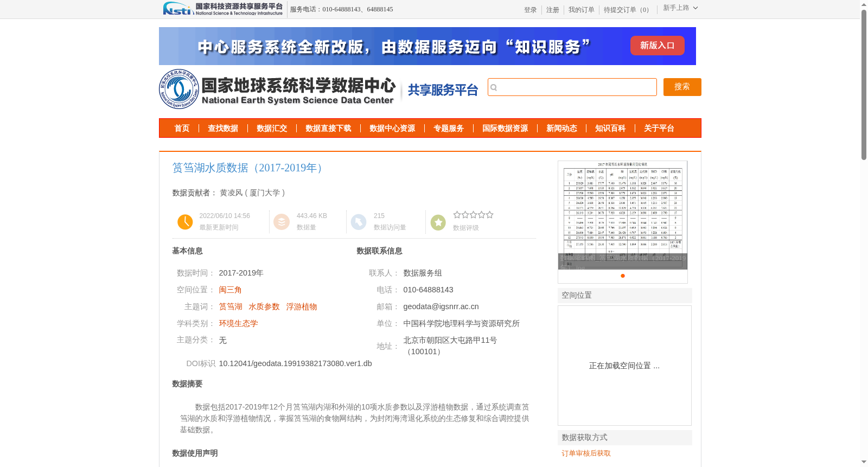Click the green star rating icon

(438, 222)
